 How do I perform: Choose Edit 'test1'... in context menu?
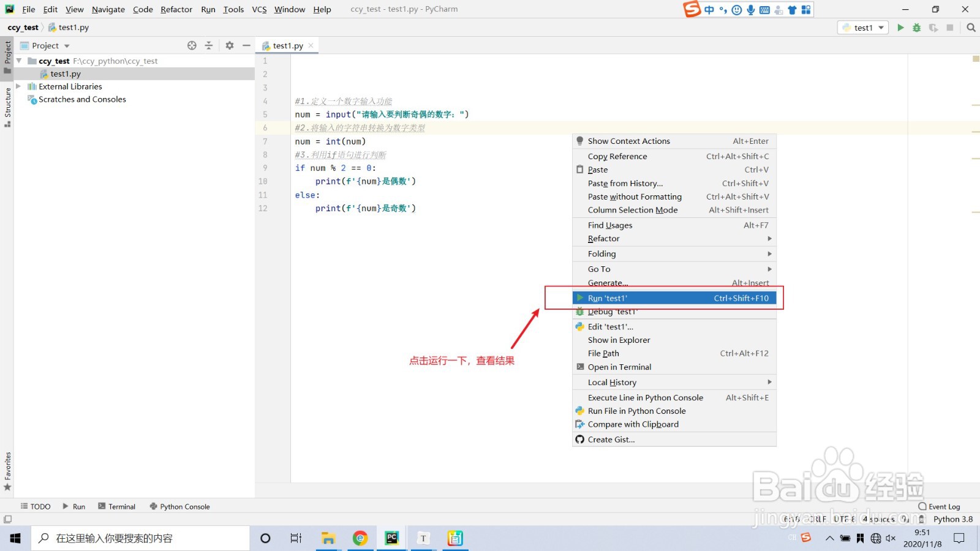pyautogui.click(x=674, y=327)
